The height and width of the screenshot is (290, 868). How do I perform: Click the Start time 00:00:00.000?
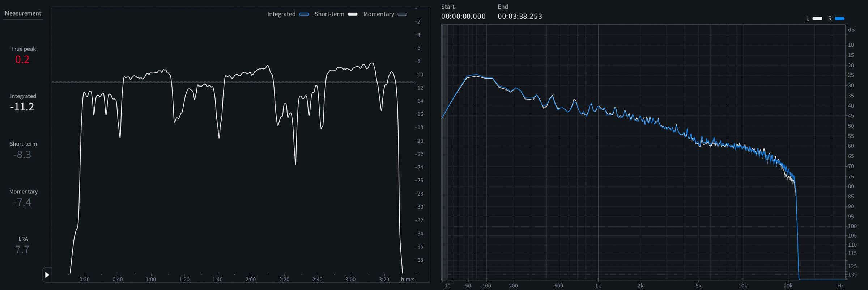[463, 16]
